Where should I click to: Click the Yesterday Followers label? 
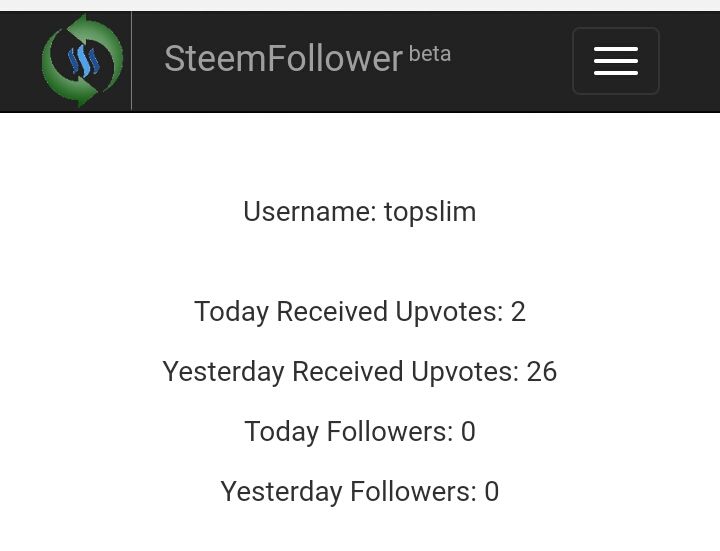point(348,492)
